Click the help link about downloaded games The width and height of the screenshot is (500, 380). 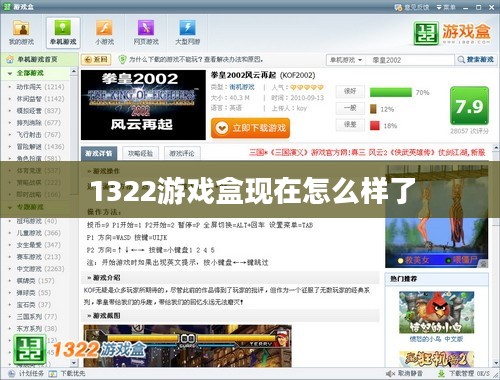[196, 60]
